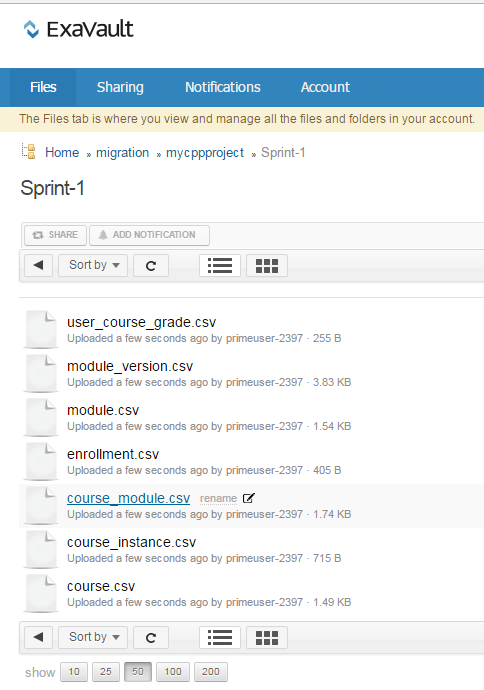The image size is (484, 690).
Task: Show 10 items per page
Action: (74, 672)
